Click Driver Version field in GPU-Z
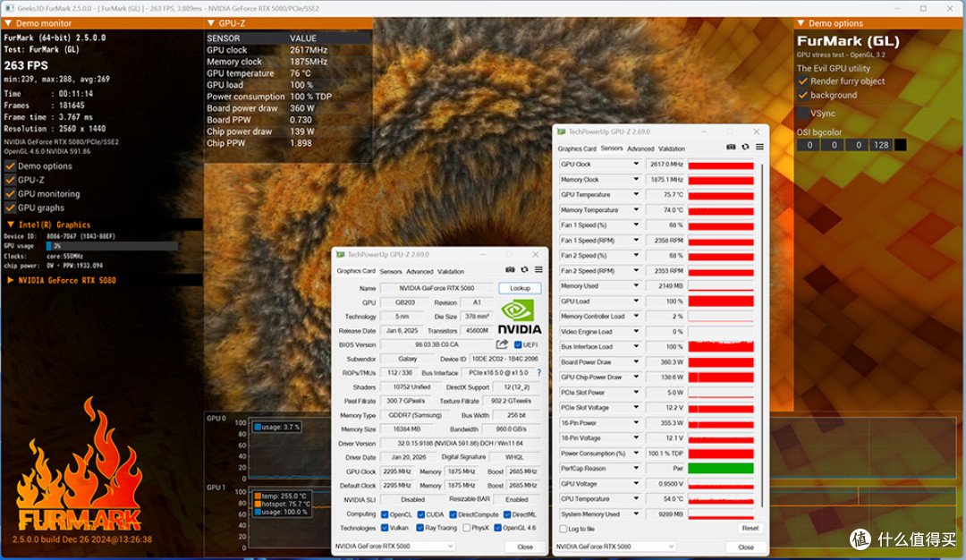Image resolution: width=966 pixels, height=560 pixels. point(461,443)
